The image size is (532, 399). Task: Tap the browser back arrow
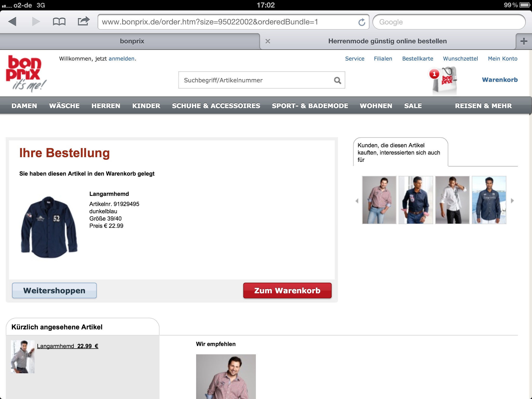click(x=12, y=22)
